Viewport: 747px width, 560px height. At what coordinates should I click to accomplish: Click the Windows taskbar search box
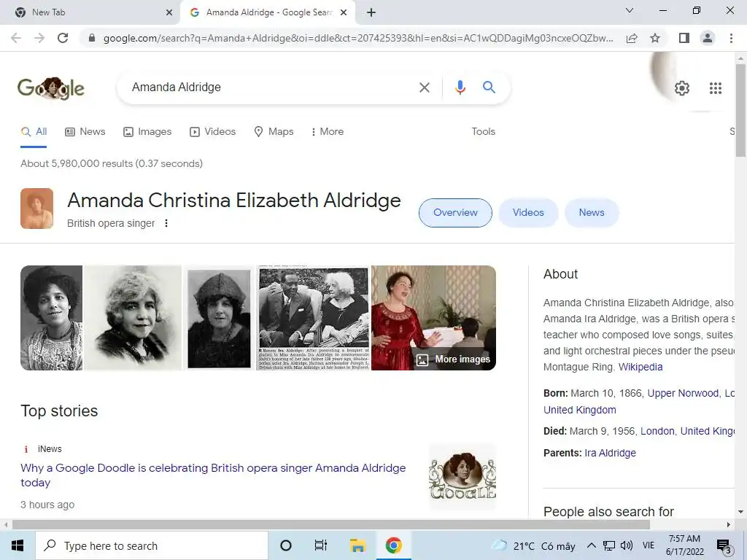[152, 545]
